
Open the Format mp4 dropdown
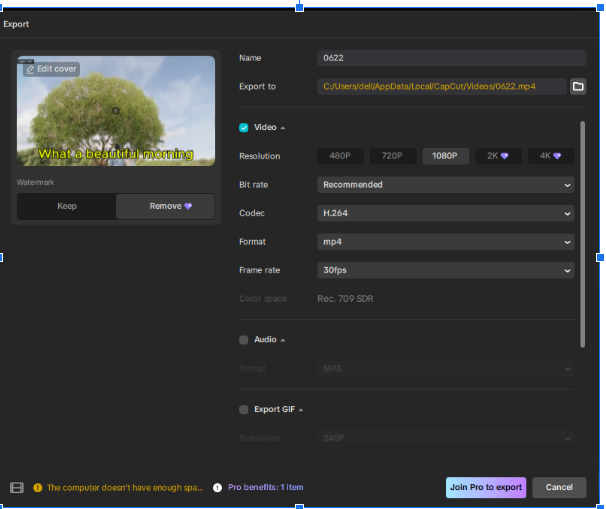tap(445, 242)
